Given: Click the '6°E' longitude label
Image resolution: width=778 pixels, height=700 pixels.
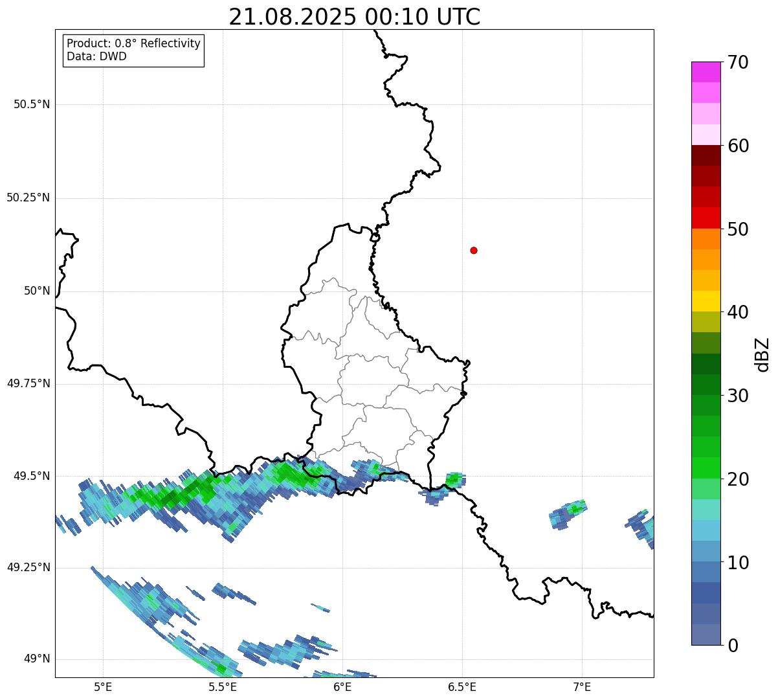Looking at the screenshot, I should point(342,686).
